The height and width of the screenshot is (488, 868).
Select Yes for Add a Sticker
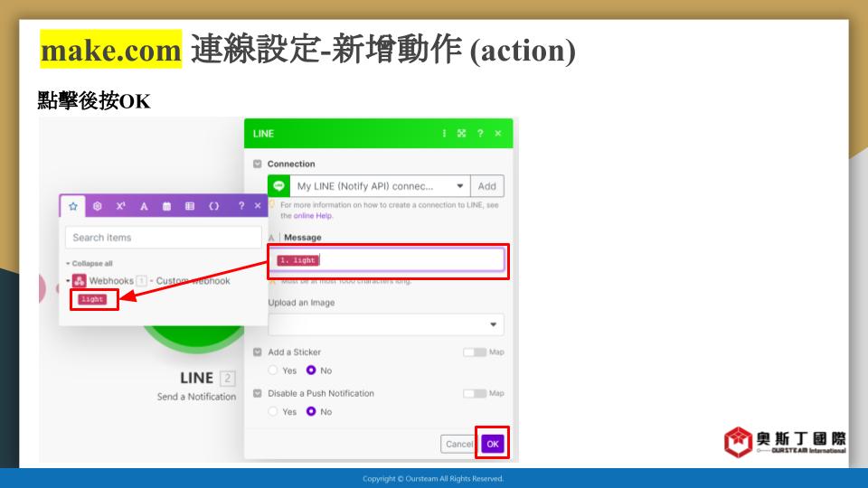273,371
